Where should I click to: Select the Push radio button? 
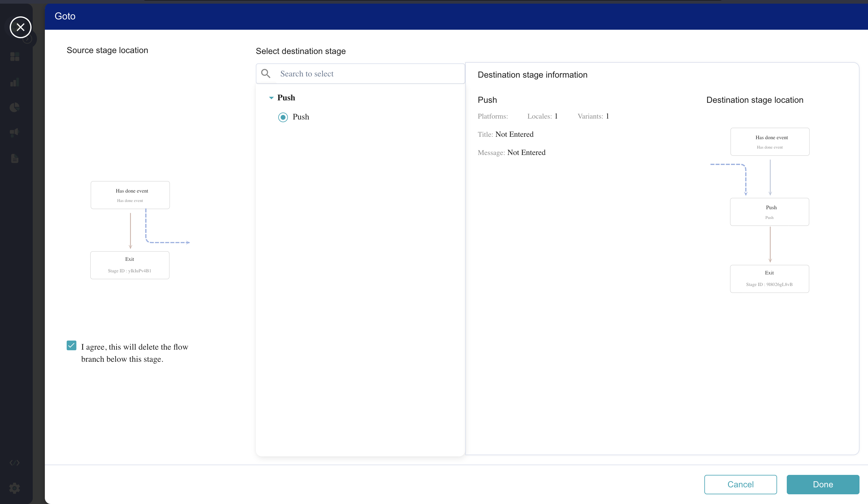283,117
